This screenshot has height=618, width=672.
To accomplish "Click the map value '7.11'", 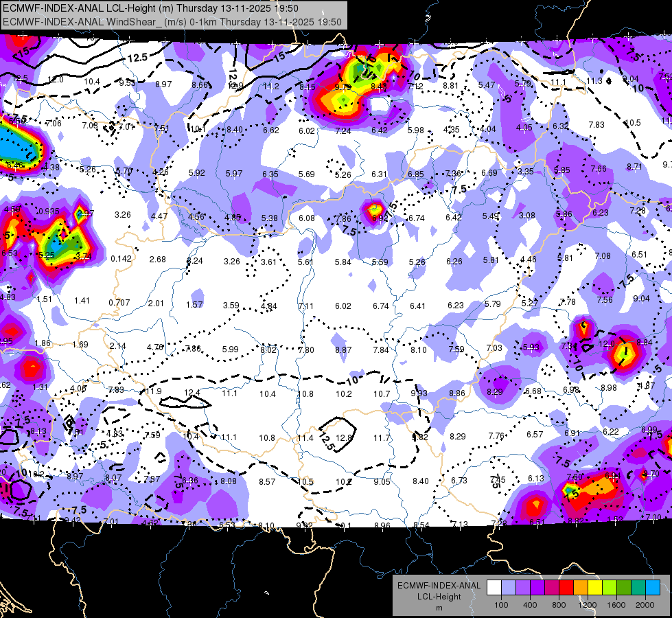I will tap(305, 306).
